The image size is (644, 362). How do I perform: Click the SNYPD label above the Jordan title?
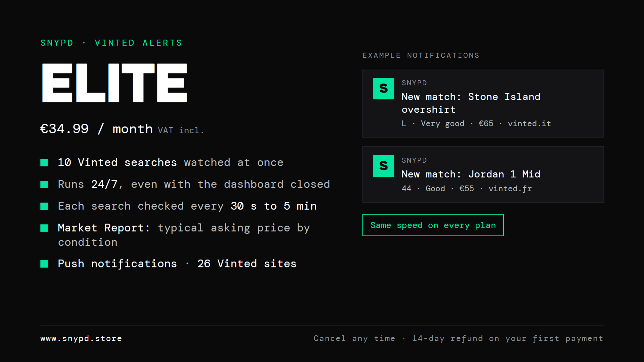coord(414,160)
